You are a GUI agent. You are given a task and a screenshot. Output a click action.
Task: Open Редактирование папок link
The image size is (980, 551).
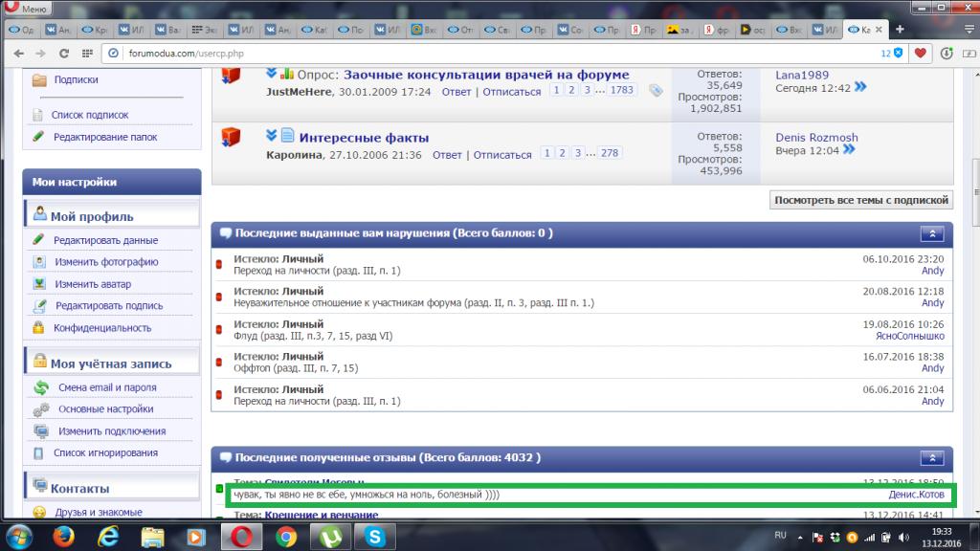[x=105, y=137]
